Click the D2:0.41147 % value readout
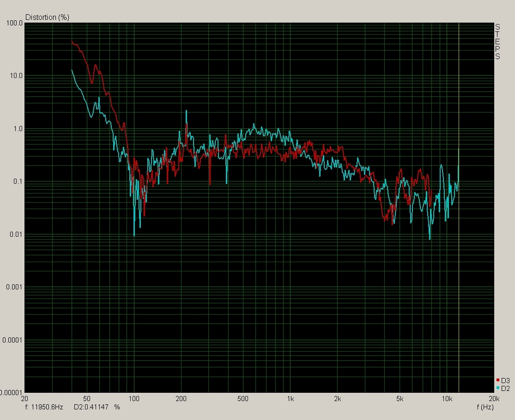 tap(96, 407)
